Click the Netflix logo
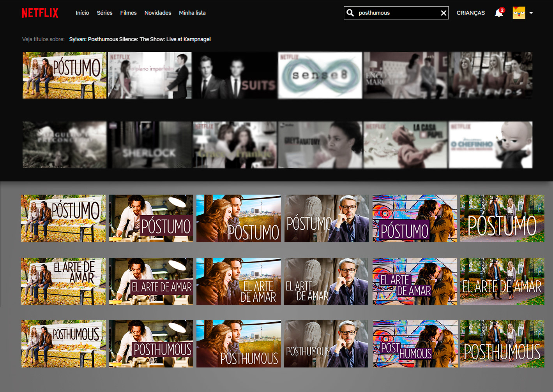553x392 pixels. tap(40, 13)
